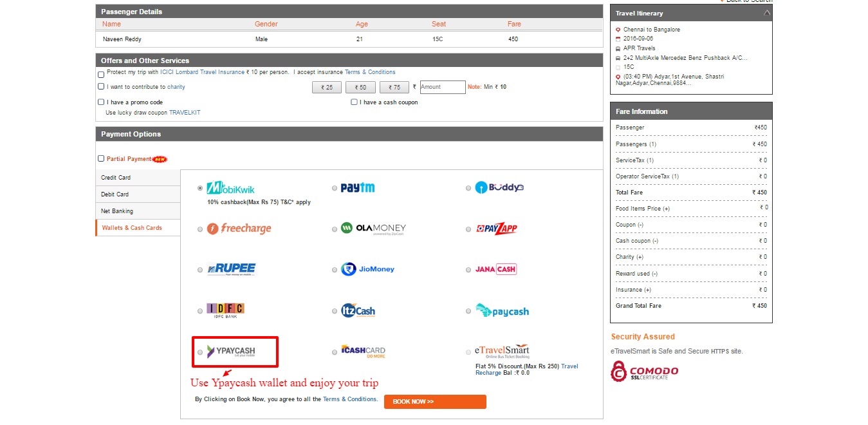Choose the ₹ 25 charity amount button
The width and height of the screenshot is (868, 425).
tap(327, 87)
